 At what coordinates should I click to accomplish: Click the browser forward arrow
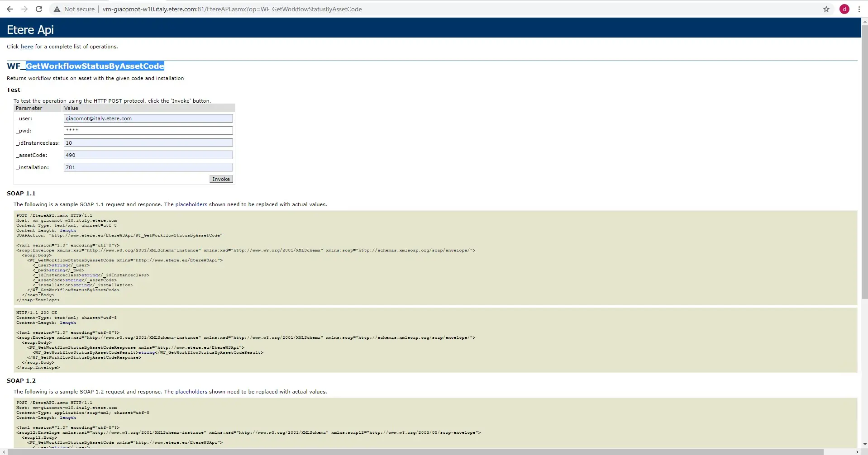(24, 9)
